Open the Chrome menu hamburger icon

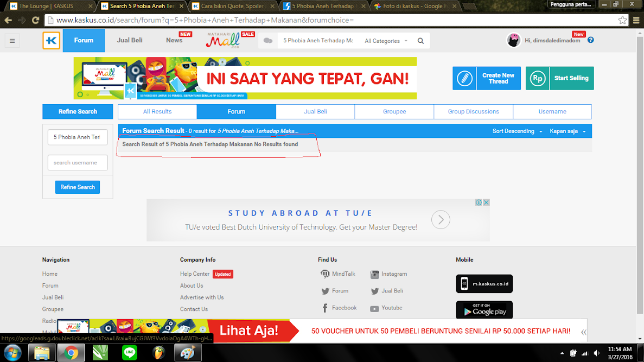[x=636, y=20]
